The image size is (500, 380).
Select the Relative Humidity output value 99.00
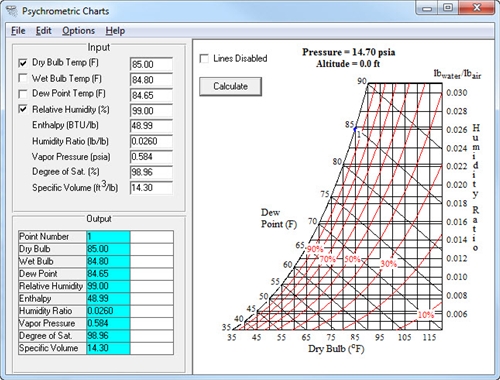click(x=108, y=286)
